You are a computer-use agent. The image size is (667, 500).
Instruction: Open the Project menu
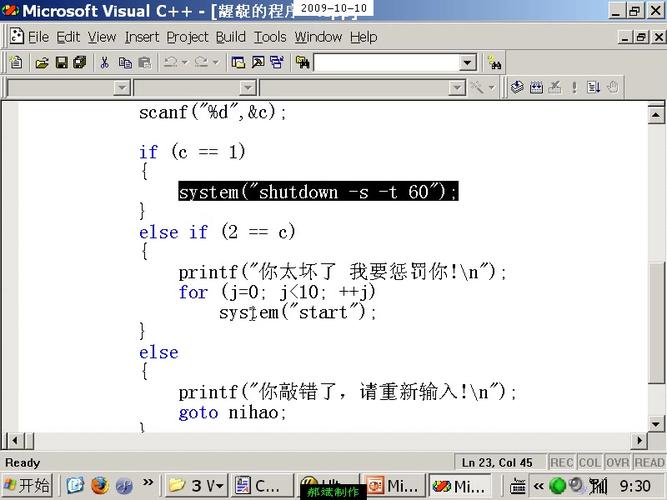point(187,37)
